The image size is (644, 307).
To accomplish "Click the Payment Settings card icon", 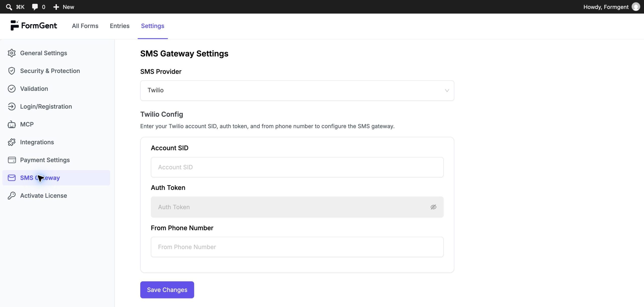I will pos(12,160).
